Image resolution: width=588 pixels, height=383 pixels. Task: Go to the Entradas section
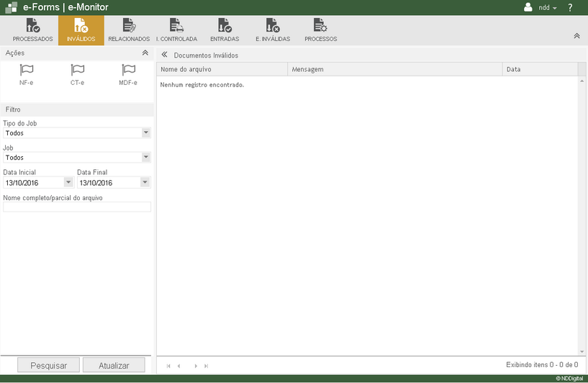click(225, 30)
